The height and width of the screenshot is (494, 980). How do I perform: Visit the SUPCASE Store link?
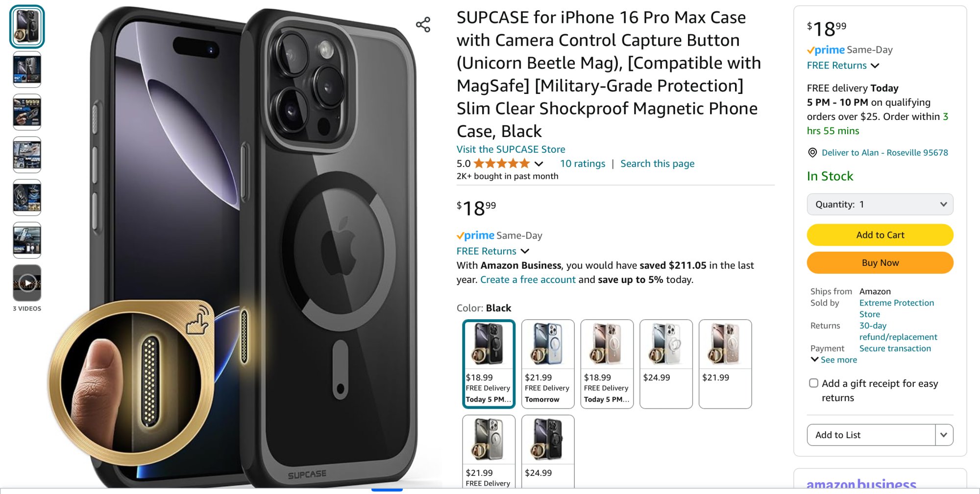[511, 149]
